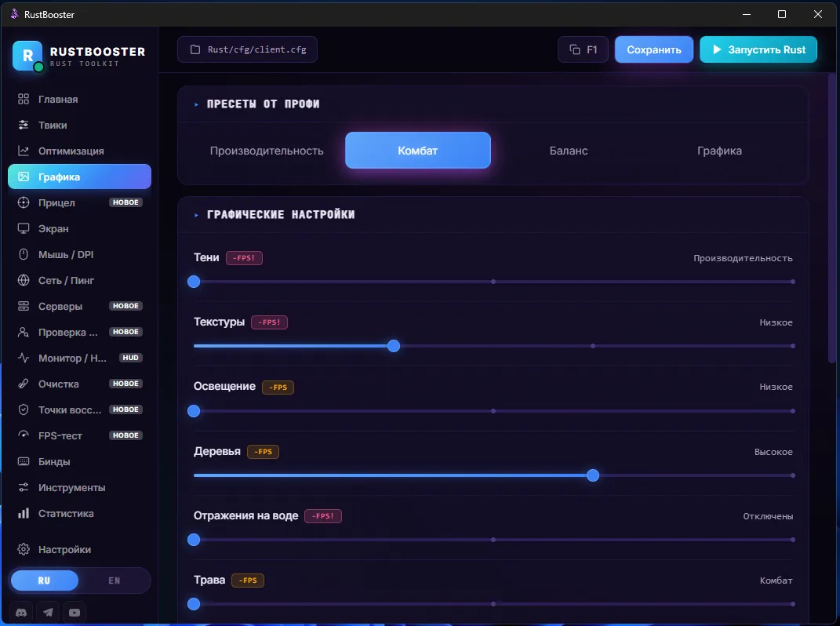
Task: Click the Сохранить button
Action: tap(654, 49)
